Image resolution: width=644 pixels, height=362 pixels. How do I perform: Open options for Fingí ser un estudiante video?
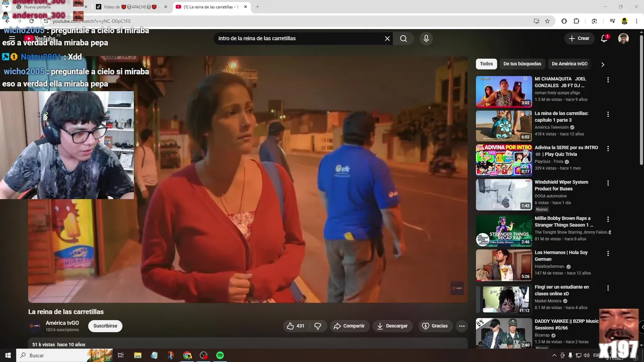coord(608,288)
